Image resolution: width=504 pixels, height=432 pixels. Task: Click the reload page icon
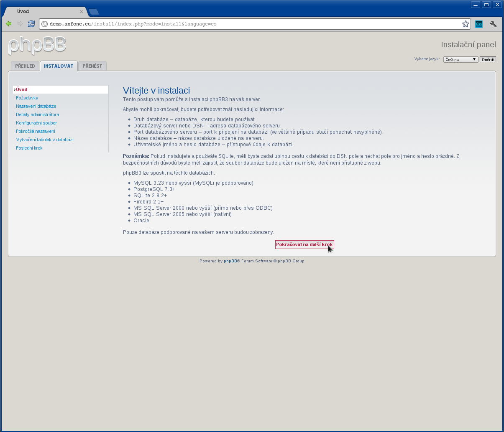31,24
